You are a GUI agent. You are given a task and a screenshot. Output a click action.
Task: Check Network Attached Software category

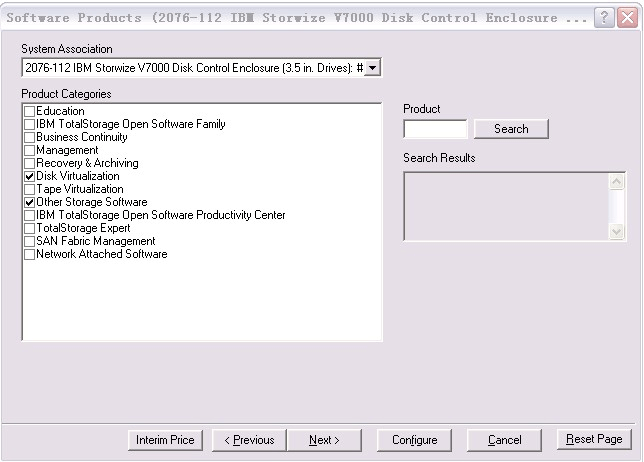coord(29,255)
